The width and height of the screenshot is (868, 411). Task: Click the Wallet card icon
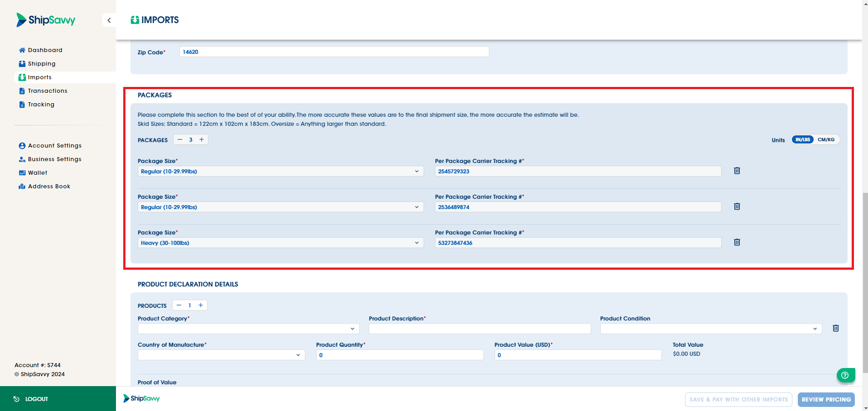pos(22,173)
